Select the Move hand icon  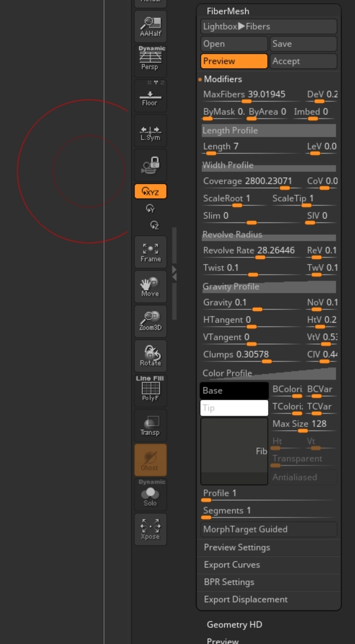(150, 287)
